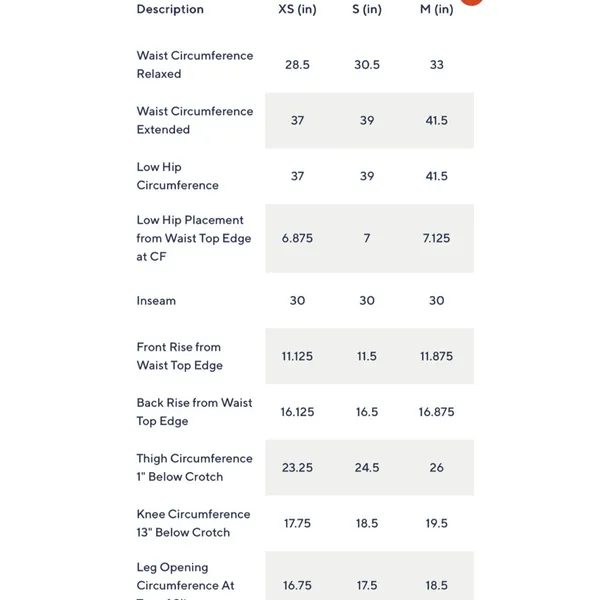This screenshot has width=600, height=600.
Task: Click the XS value 28.5 for relaxed waist
Action: (297, 65)
